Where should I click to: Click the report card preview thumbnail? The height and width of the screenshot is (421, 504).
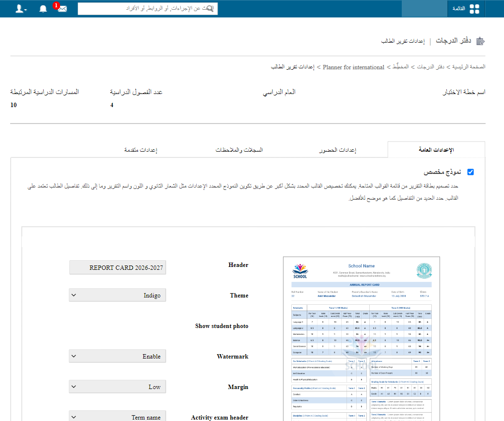pos(362,339)
